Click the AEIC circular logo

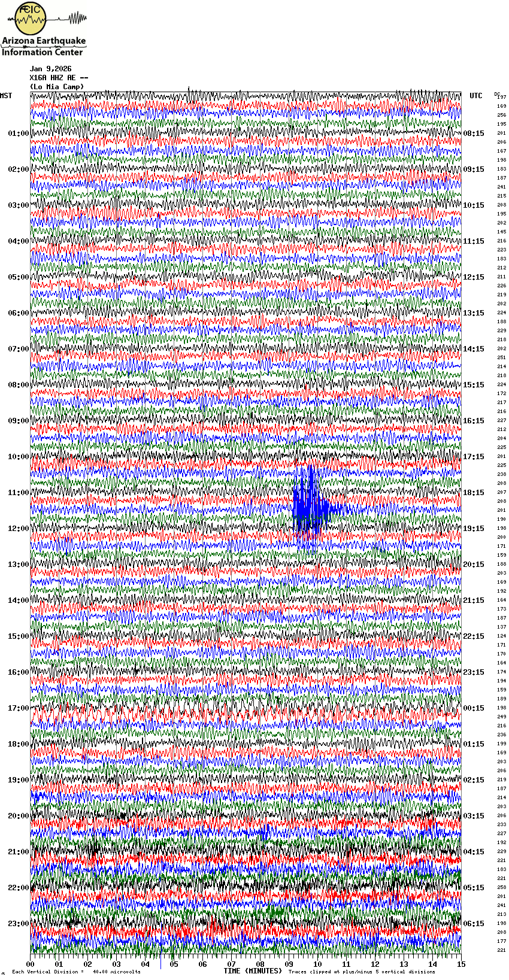pos(30,18)
